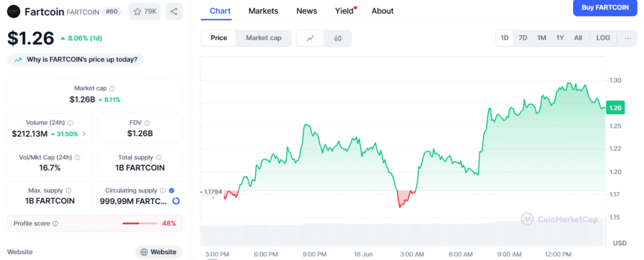The image size is (644, 260).
Task: Open the share icon button
Action: pos(174,11)
